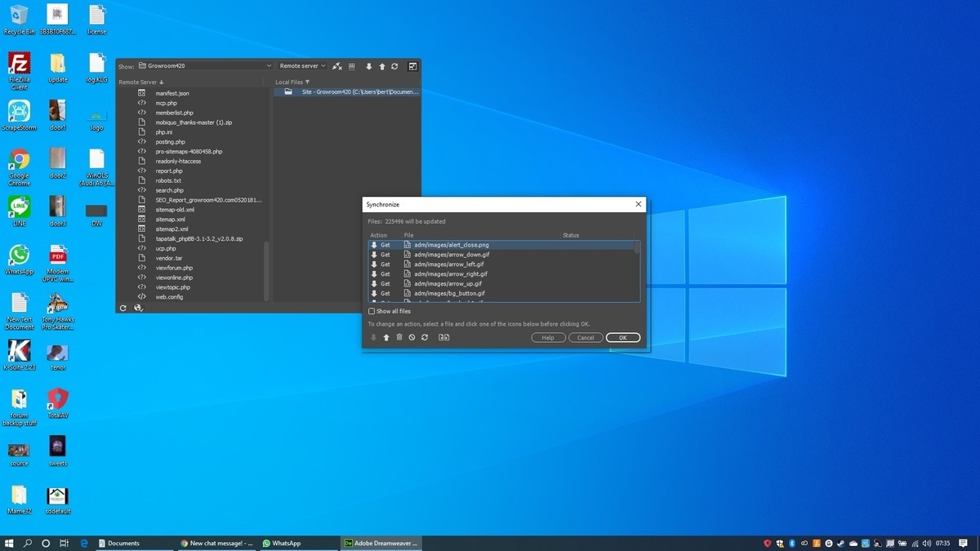Sort by the Remote Server column header
This screenshot has height=551, width=980.
(x=140, y=82)
